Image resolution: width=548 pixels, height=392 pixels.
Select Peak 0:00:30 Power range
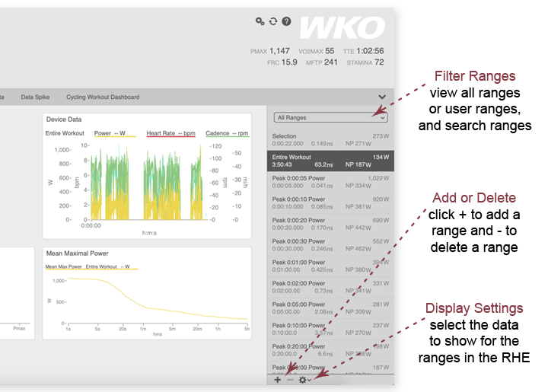(x=330, y=245)
